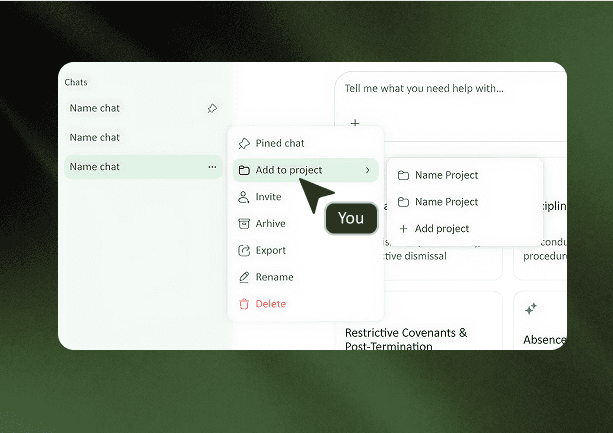Choose Delete from the context menu

[x=306, y=304]
